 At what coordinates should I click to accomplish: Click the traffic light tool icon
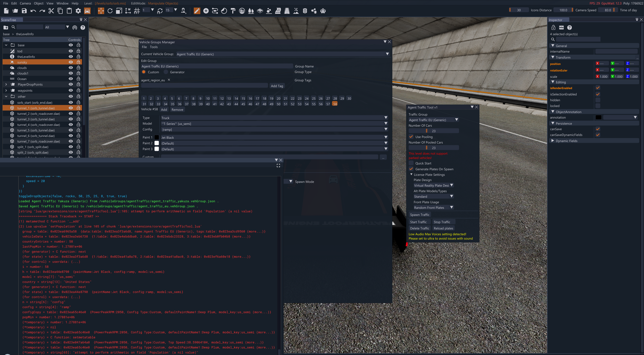[305, 11]
